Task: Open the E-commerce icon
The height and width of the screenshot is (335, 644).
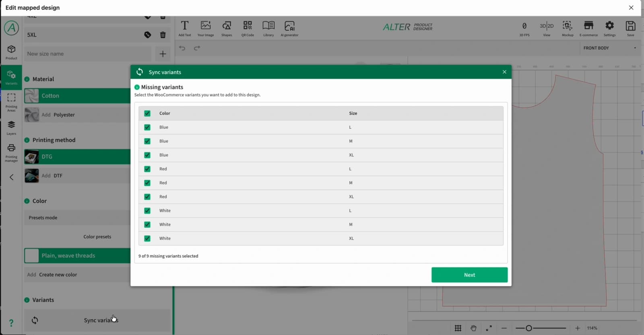Action: tap(588, 28)
